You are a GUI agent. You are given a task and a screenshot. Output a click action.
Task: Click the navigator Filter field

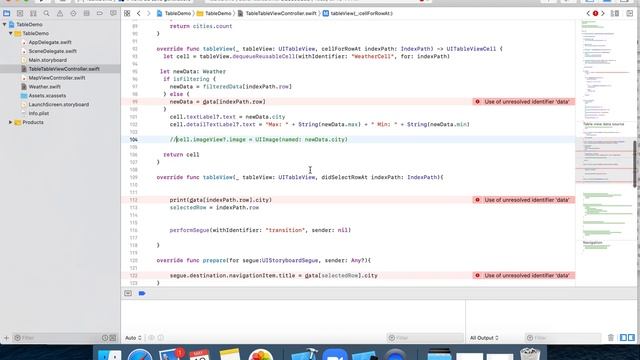tap(57, 338)
